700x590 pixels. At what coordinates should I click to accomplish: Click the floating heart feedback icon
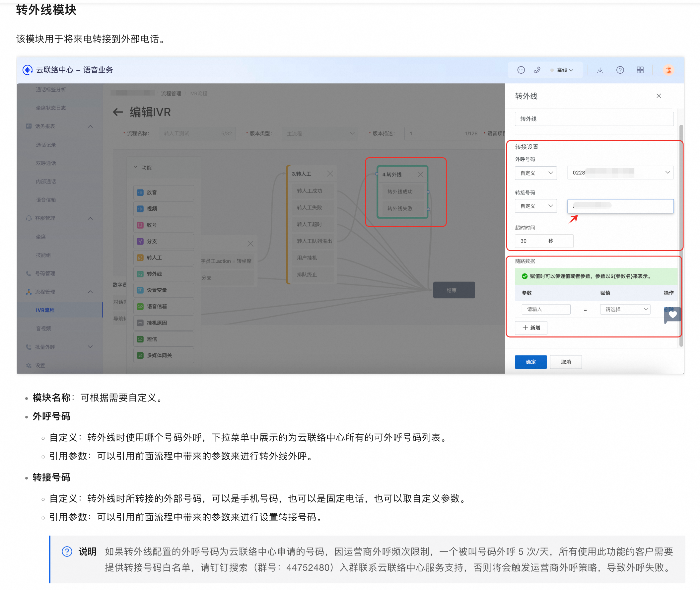click(x=672, y=314)
